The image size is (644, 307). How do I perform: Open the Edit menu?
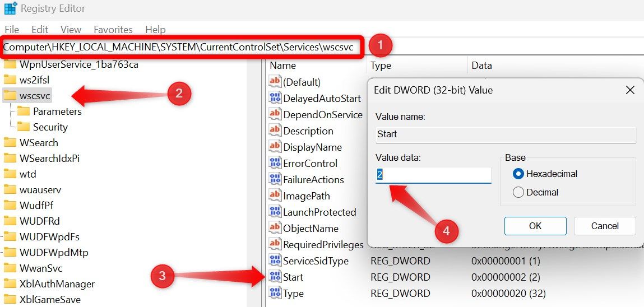click(40, 30)
